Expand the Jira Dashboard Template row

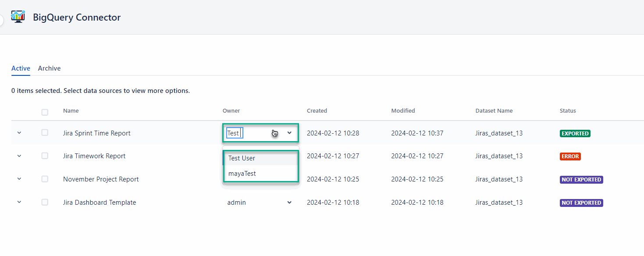pos(19,202)
